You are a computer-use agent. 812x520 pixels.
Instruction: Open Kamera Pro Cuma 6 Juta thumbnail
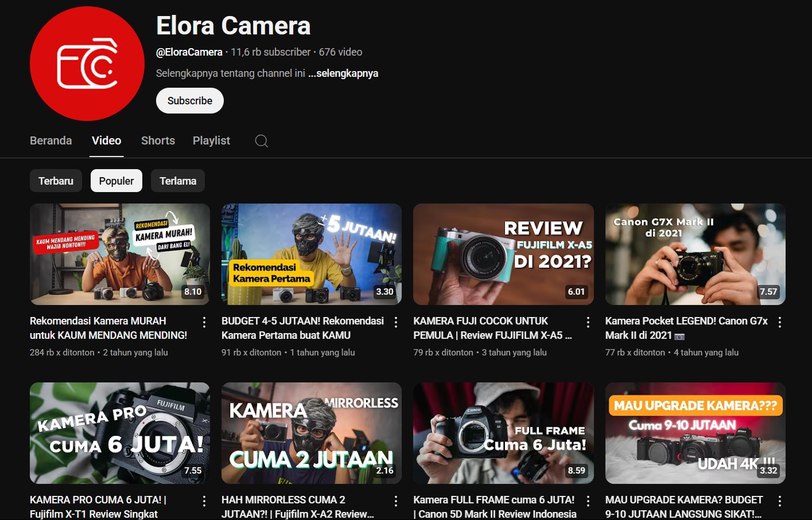[120, 433]
